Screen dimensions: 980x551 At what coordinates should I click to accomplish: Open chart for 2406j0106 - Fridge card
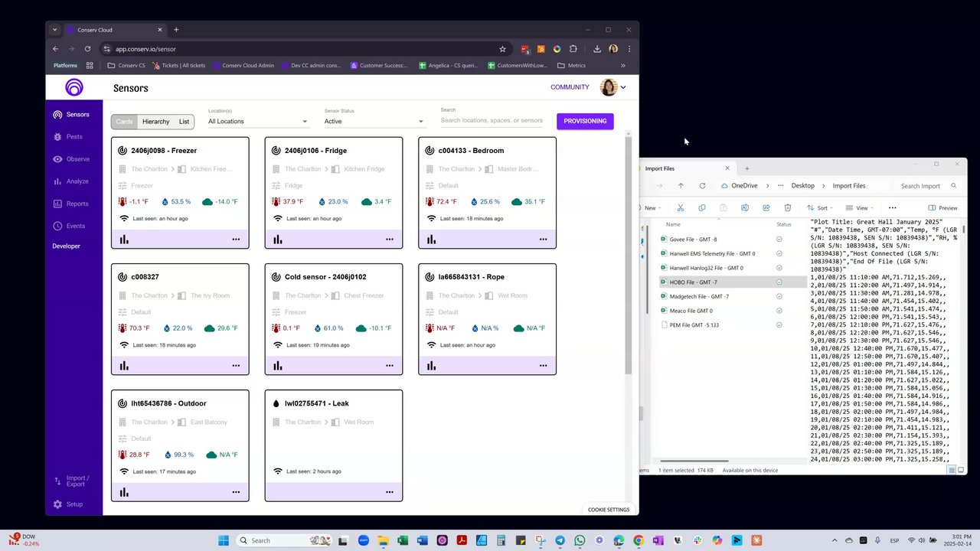point(278,240)
